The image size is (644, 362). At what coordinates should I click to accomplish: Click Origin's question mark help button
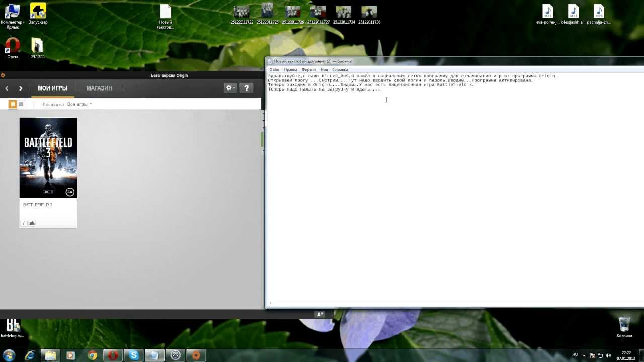point(246,88)
